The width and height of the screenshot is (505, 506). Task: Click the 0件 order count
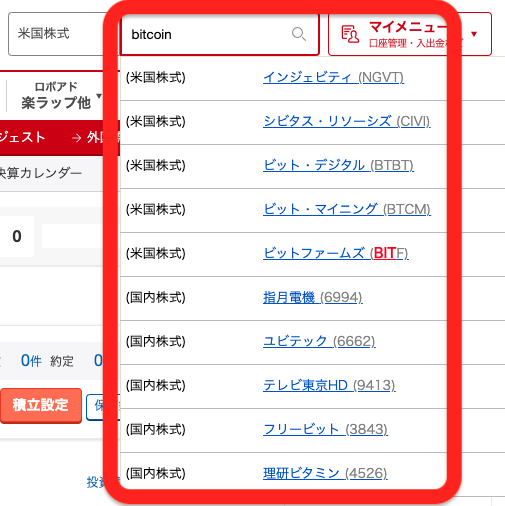click(31, 361)
